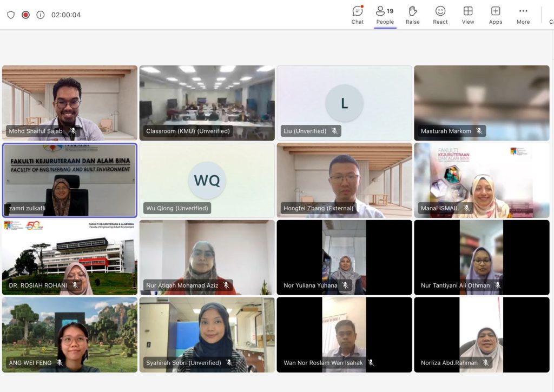Select Mohd Shaiful Sajab's video tile

[70, 103]
